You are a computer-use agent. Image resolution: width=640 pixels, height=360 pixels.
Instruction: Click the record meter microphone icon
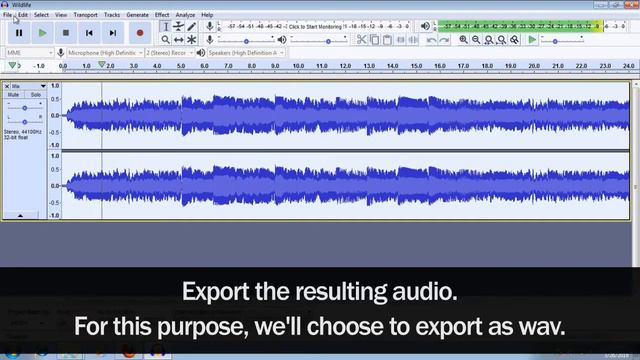209,26
